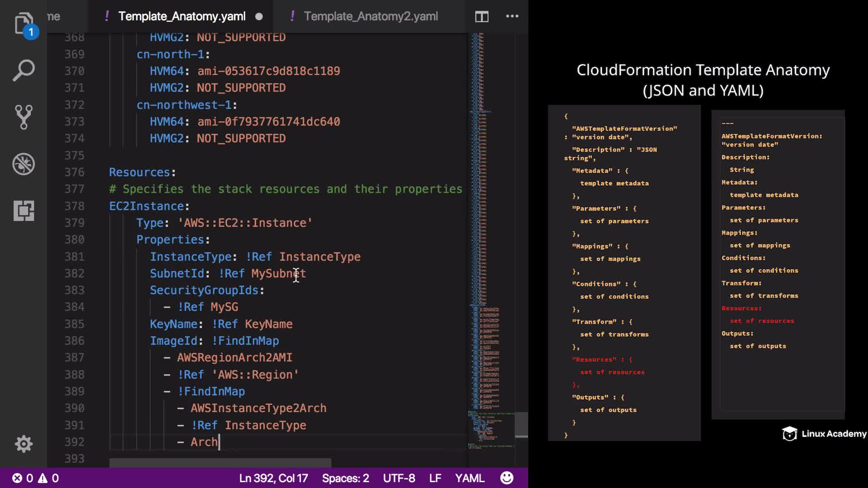Open the Manage gear icon
This screenshot has width=868, height=488.
pos(24,444)
